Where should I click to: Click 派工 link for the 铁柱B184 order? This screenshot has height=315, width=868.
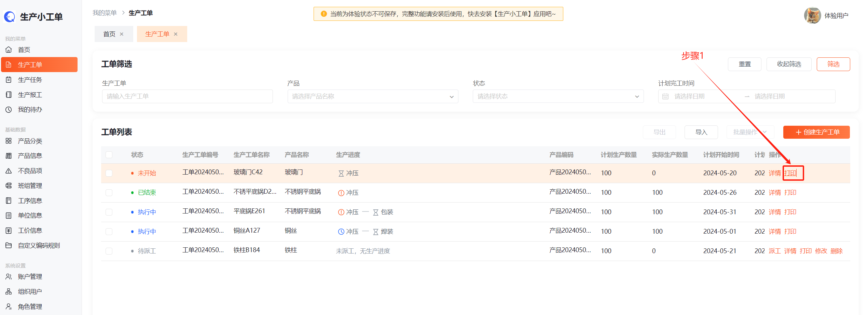[x=774, y=251]
